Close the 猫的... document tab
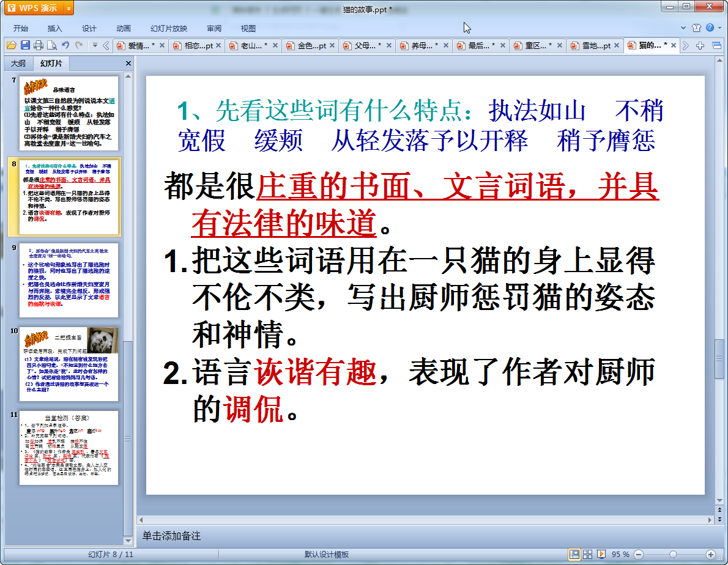The image size is (728, 565). click(674, 45)
